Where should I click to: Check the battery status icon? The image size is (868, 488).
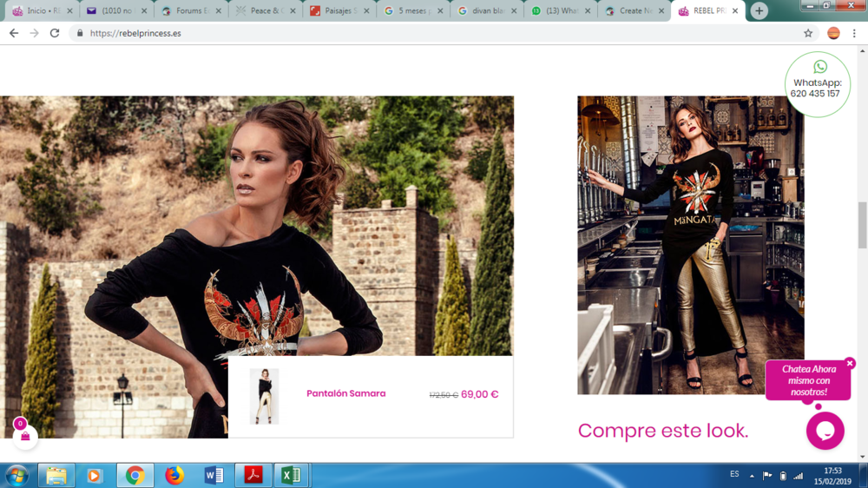click(783, 475)
